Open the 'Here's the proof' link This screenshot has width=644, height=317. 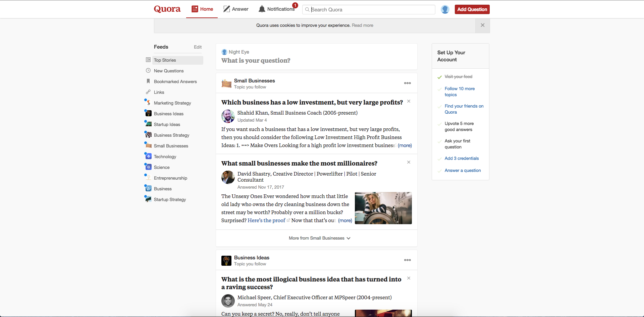point(266,220)
